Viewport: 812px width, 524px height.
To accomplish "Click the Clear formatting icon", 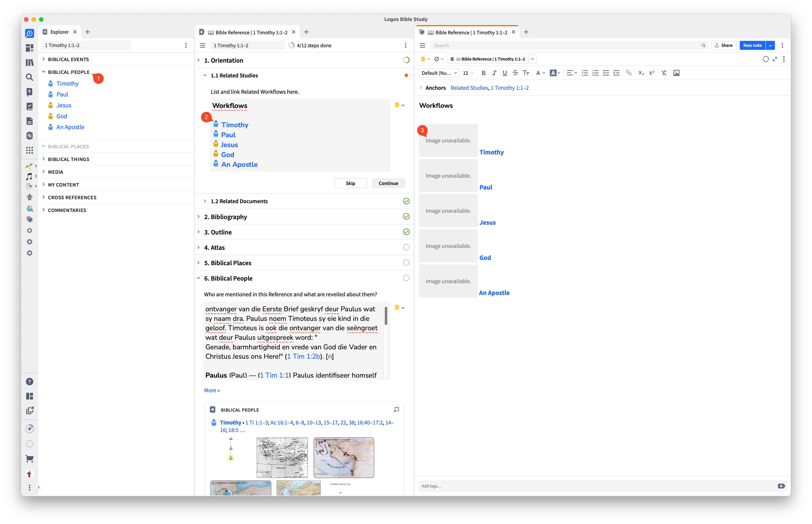I will coord(664,73).
